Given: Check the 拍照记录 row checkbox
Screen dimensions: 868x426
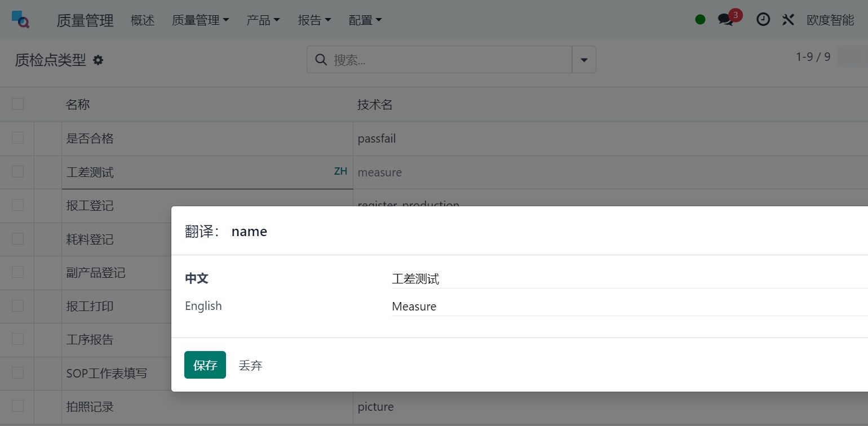Looking at the screenshot, I should pos(18,406).
